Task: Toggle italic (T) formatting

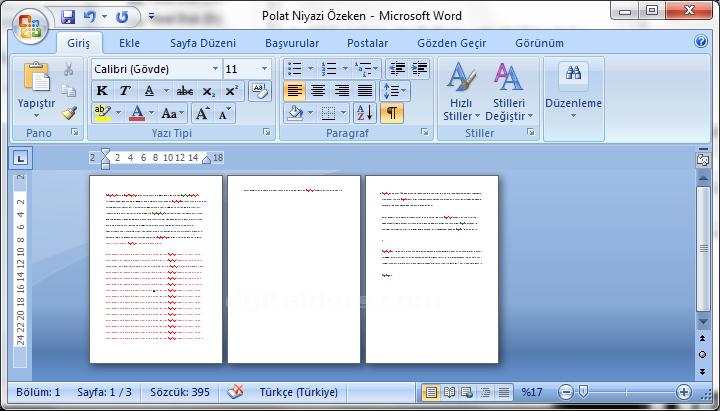Action: click(125, 91)
